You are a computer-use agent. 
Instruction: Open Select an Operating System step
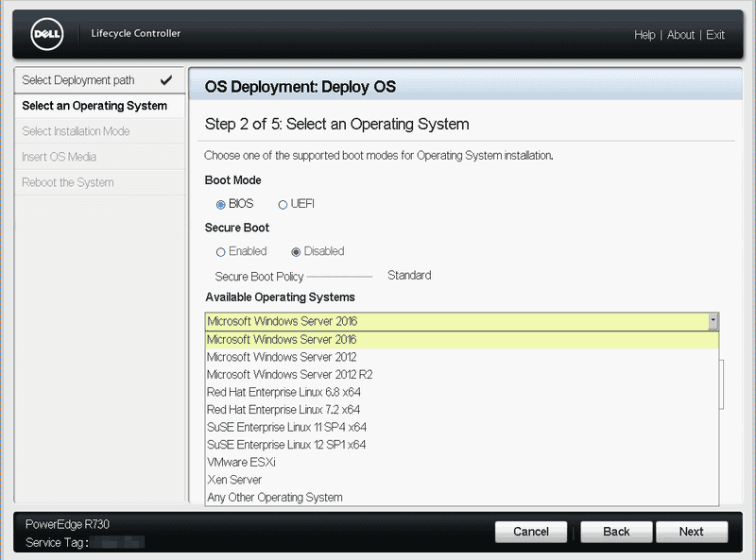click(x=94, y=106)
